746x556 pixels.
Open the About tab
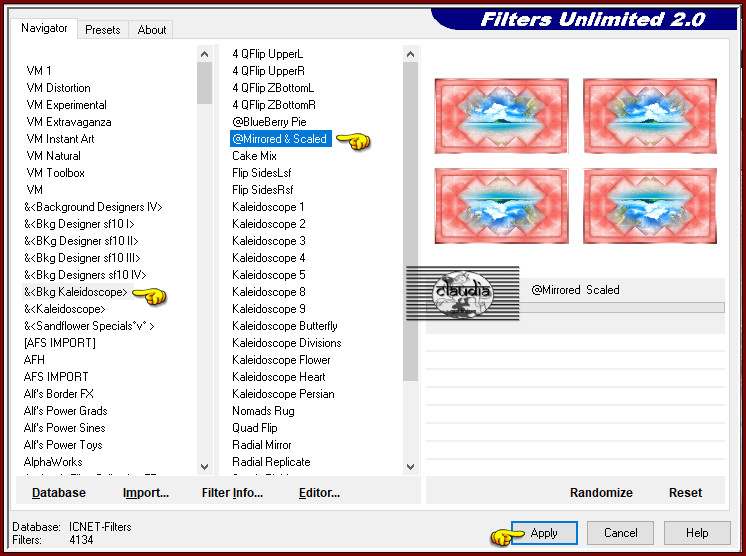click(x=152, y=29)
